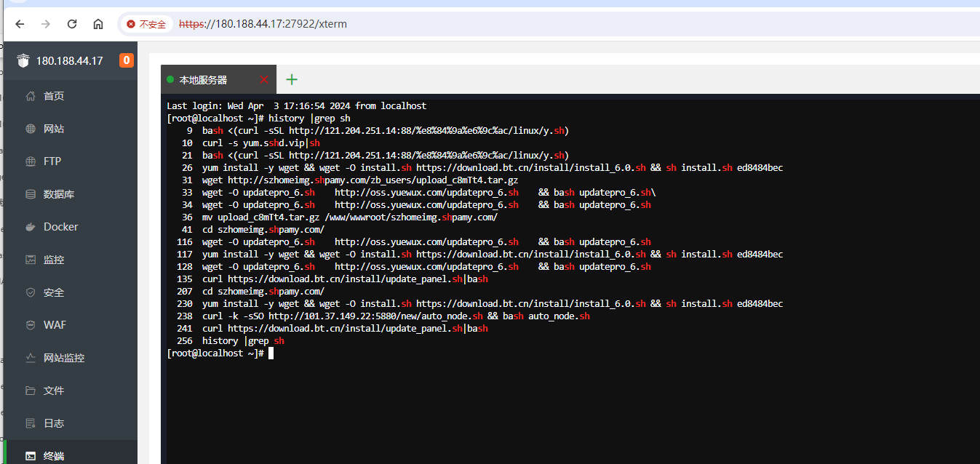The width and height of the screenshot is (980, 464).
Task: Open the orange 0 notification badge
Action: click(127, 60)
